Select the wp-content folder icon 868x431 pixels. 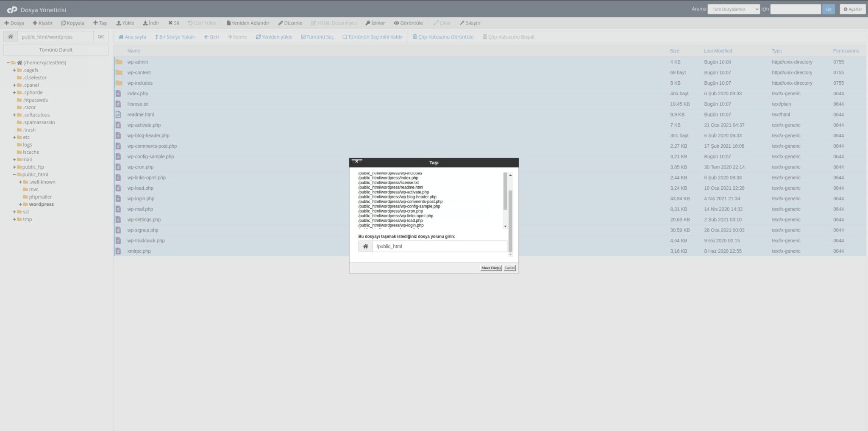119,72
